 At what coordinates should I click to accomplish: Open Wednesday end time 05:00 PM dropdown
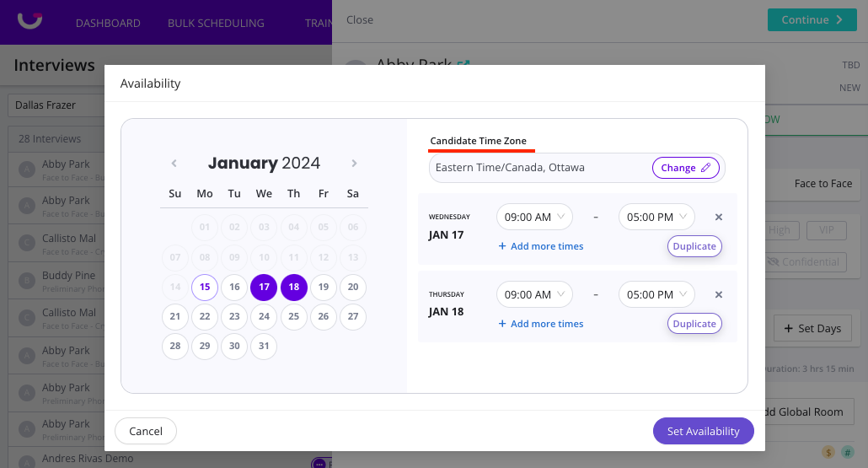pos(656,217)
